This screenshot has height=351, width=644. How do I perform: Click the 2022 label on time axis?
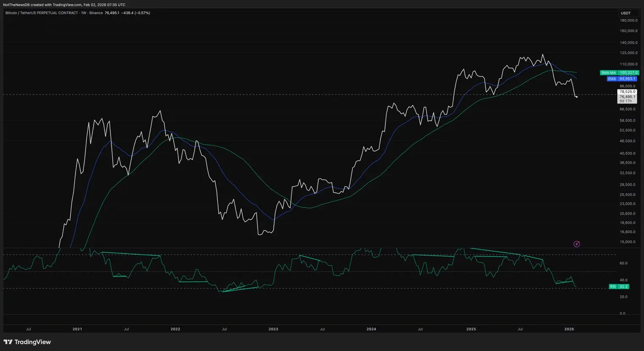(175, 329)
